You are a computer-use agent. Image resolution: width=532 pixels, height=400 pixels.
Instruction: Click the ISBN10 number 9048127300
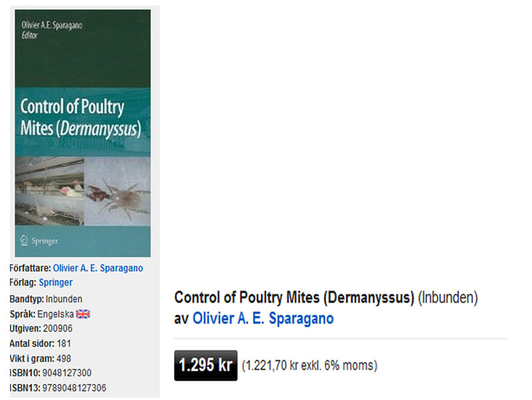tap(66, 373)
